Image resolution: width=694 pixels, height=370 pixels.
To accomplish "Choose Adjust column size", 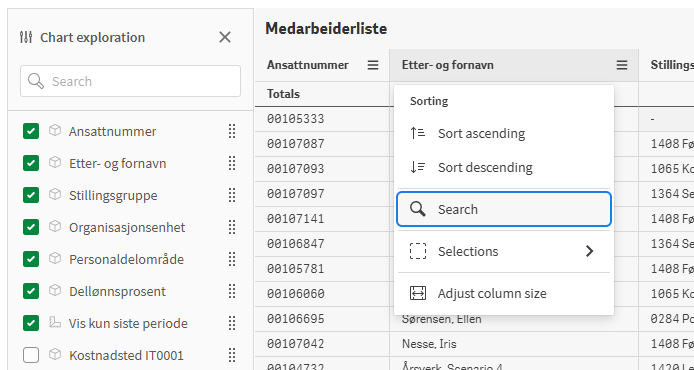I will click(x=504, y=293).
